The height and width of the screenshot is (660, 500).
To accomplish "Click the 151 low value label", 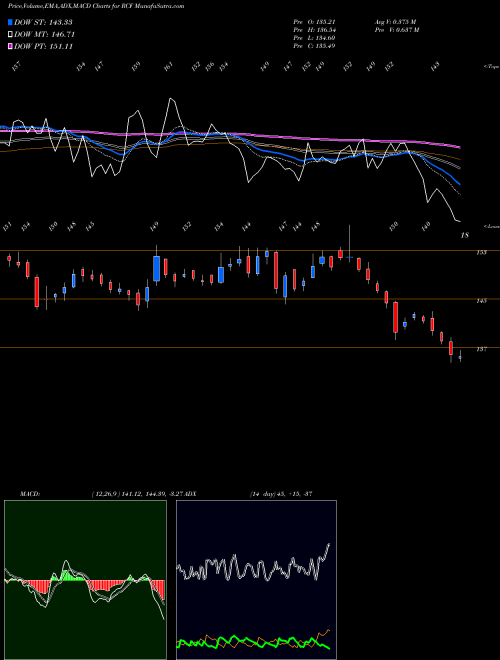I will click(x=7, y=226).
